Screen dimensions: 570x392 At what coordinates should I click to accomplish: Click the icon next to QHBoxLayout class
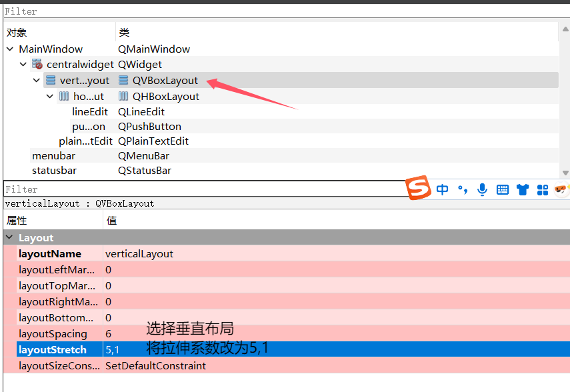point(123,97)
